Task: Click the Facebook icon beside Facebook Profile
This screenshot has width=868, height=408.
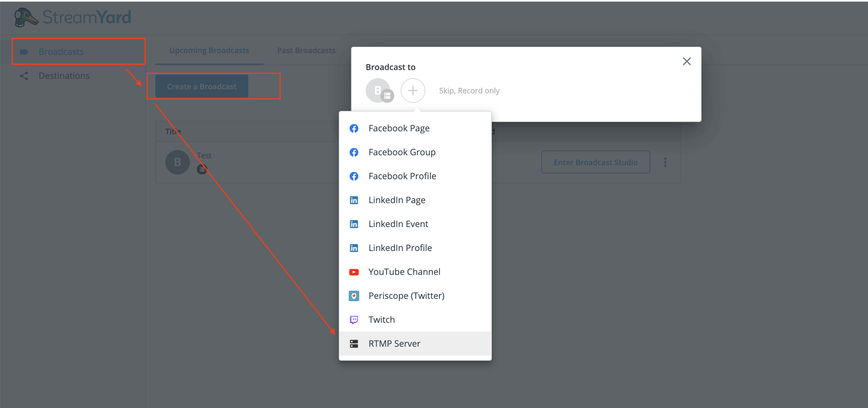Action: [x=354, y=176]
